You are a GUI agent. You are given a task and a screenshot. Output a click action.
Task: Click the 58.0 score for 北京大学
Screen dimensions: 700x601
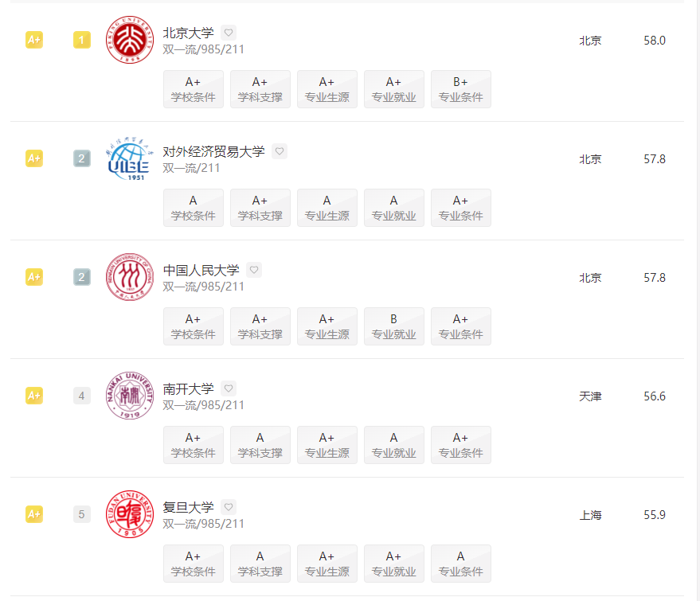tap(655, 41)
